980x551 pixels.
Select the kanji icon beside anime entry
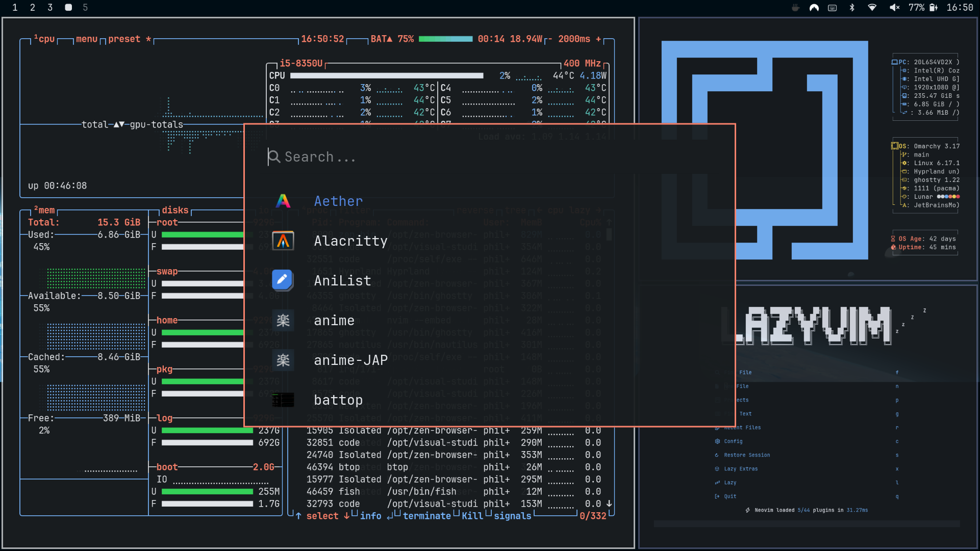coord(283,320)
